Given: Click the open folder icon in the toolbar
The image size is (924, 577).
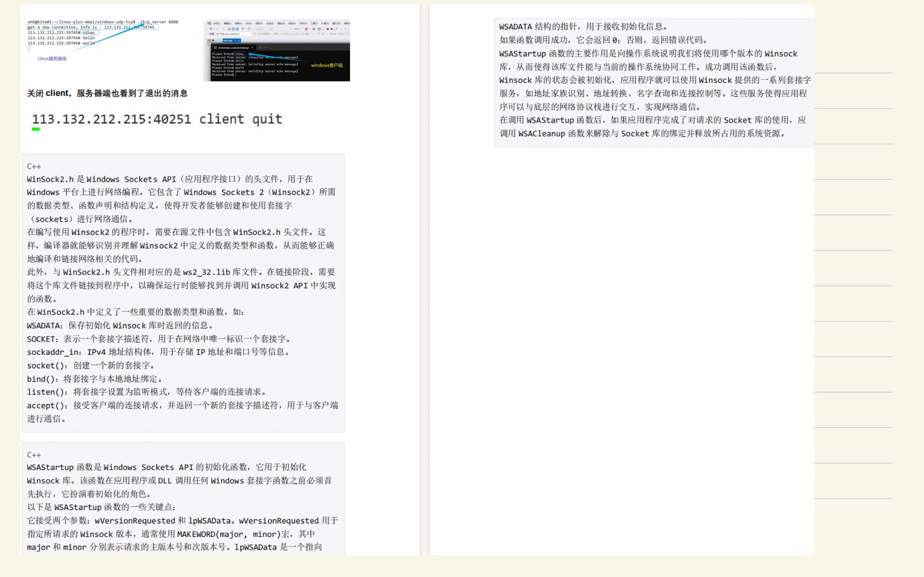Looking at the screenshot, I should pyautogui.click(x=229, y=29).
